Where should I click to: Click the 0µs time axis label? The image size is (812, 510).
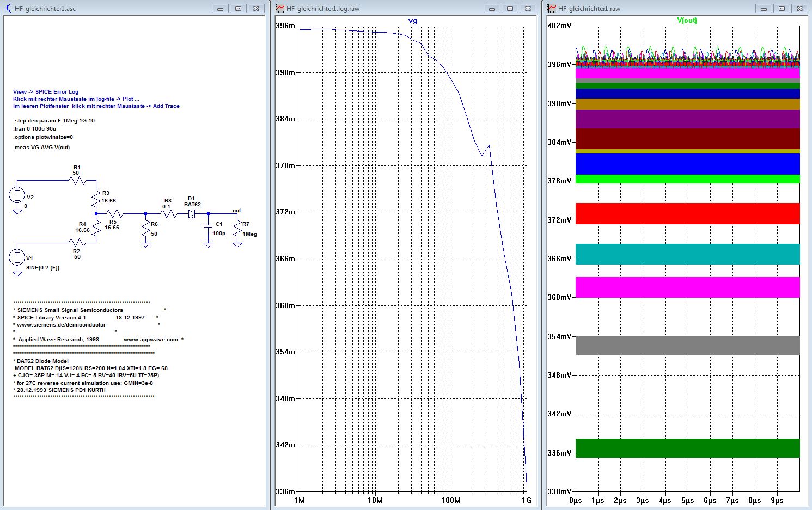576,500
